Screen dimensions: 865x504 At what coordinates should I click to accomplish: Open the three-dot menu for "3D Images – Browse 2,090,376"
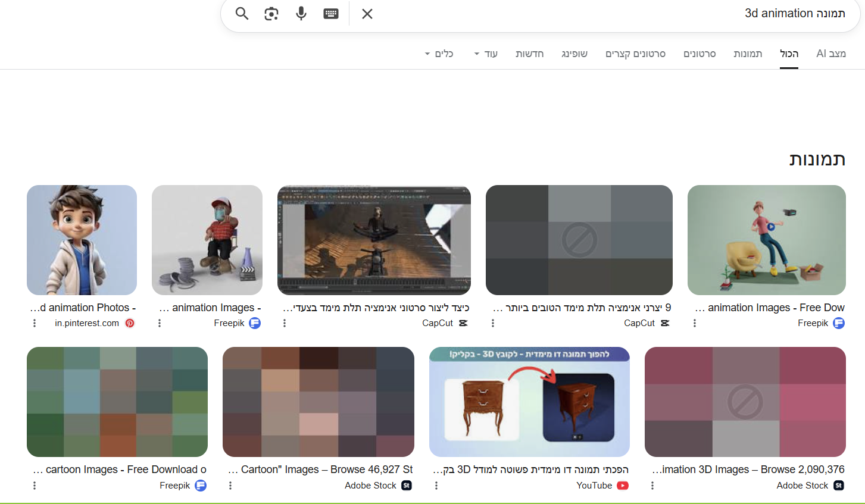pos(652,486)
